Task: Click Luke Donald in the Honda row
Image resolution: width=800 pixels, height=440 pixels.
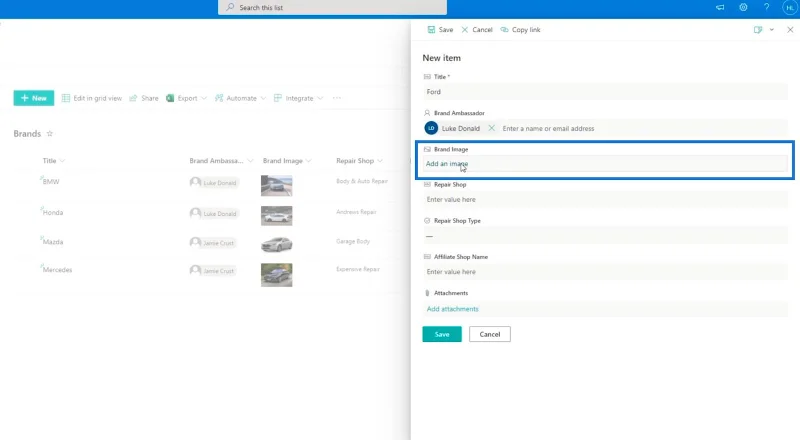Action: coord(214,213)
